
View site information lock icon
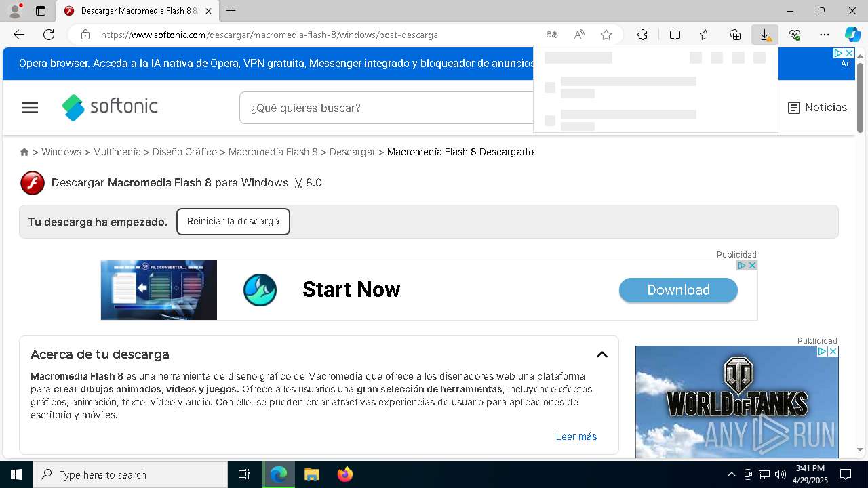point(85,35)
